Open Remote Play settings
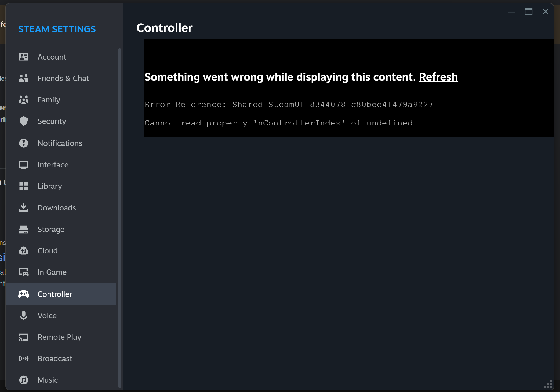This screenshot has height=392, width=560. click(59, 337)
